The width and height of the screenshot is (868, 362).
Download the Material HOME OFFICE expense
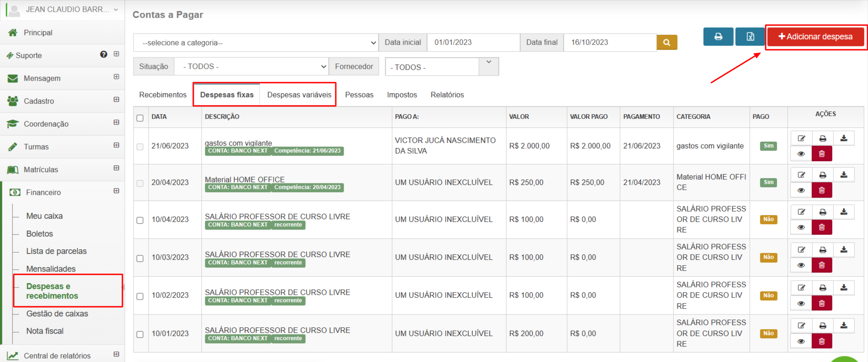tap(844, 175)
